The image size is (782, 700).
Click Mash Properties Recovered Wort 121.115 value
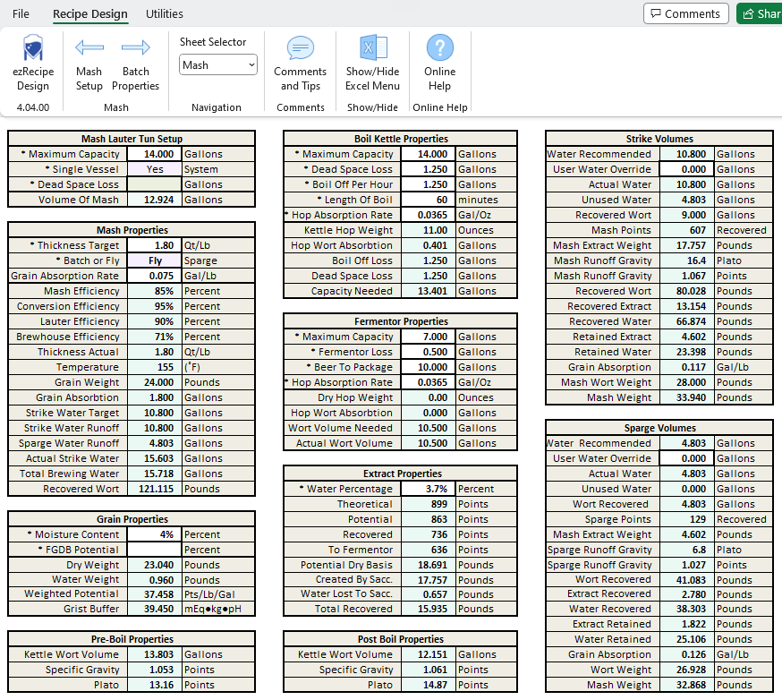[154, 489]
